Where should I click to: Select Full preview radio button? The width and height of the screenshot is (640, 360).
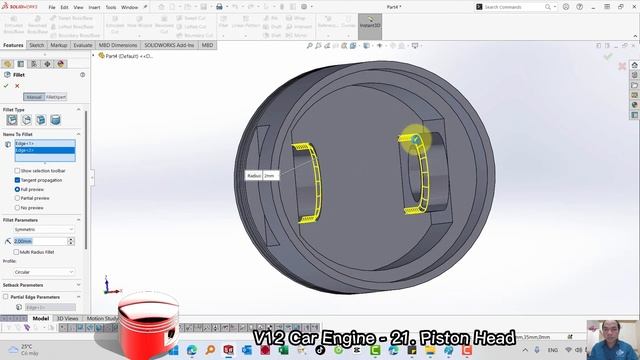tap(17, 189)
